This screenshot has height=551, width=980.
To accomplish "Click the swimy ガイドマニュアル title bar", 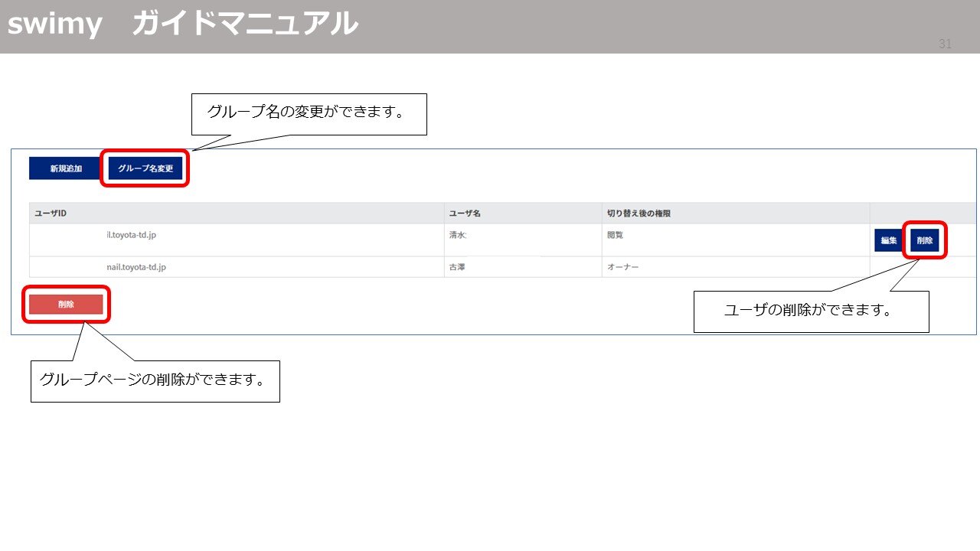I will click(x=490, y=24).
